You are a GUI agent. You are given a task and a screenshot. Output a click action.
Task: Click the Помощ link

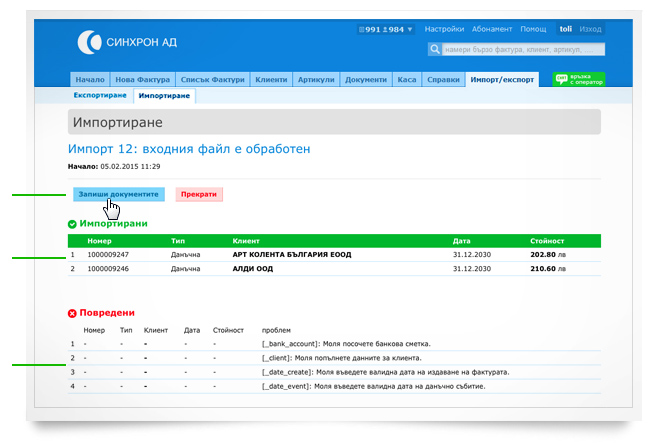tap(533, 30)
